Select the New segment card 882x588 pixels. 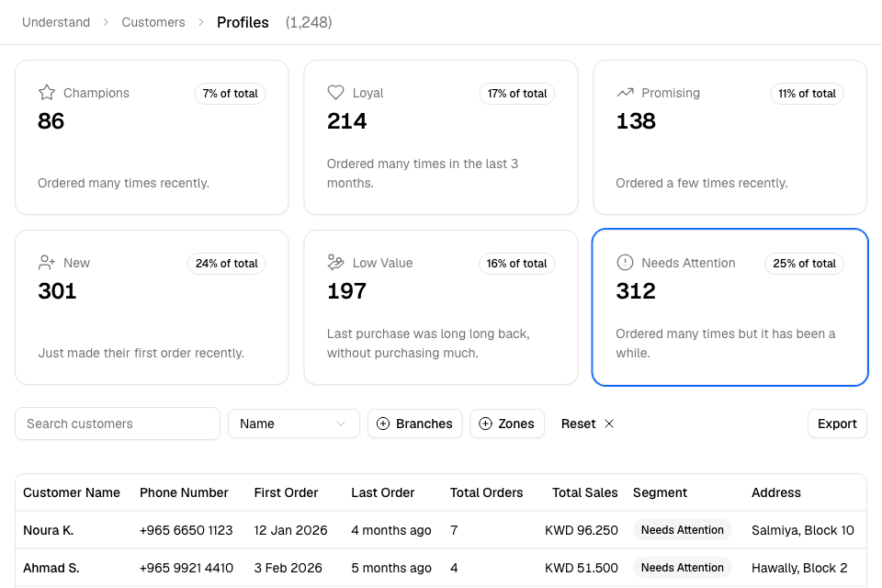pos(152,307)
